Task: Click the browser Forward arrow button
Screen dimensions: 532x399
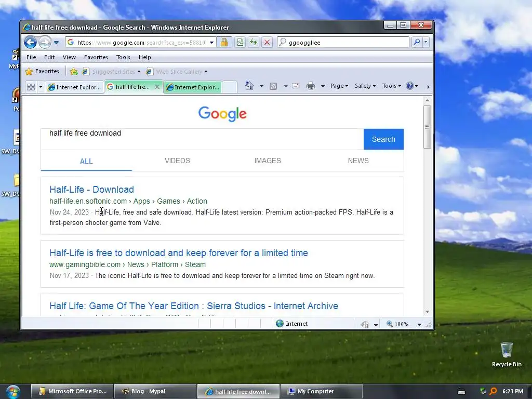Action: coord(45,43)
